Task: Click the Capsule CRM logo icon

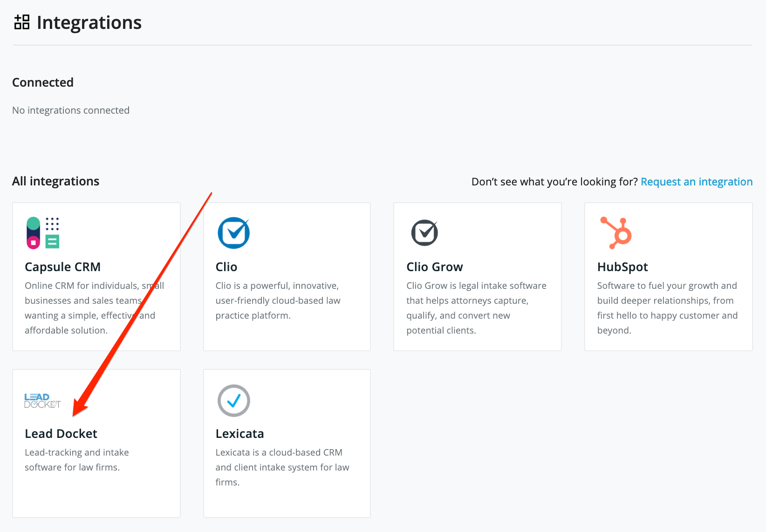Action: point(43,233)
